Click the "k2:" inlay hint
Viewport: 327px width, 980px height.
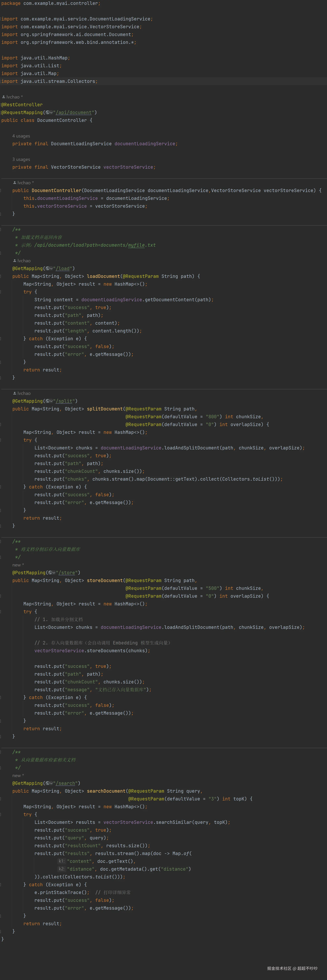62,869
